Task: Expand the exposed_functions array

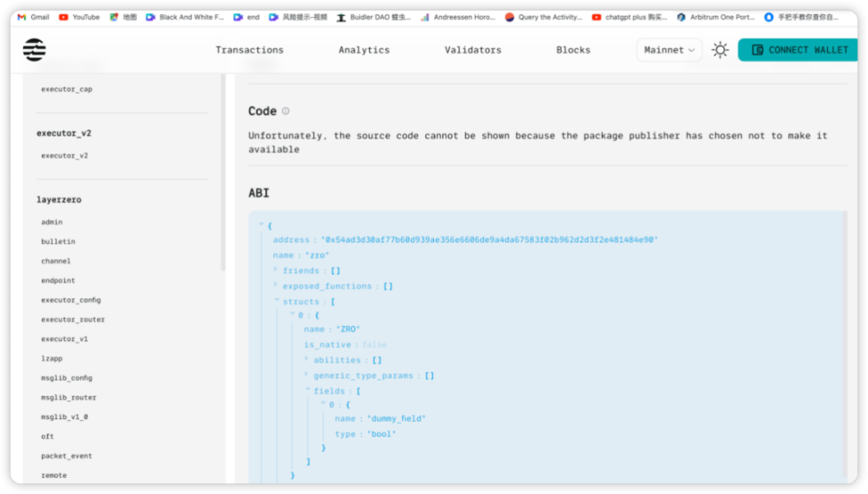Action: tap(276, 285)
